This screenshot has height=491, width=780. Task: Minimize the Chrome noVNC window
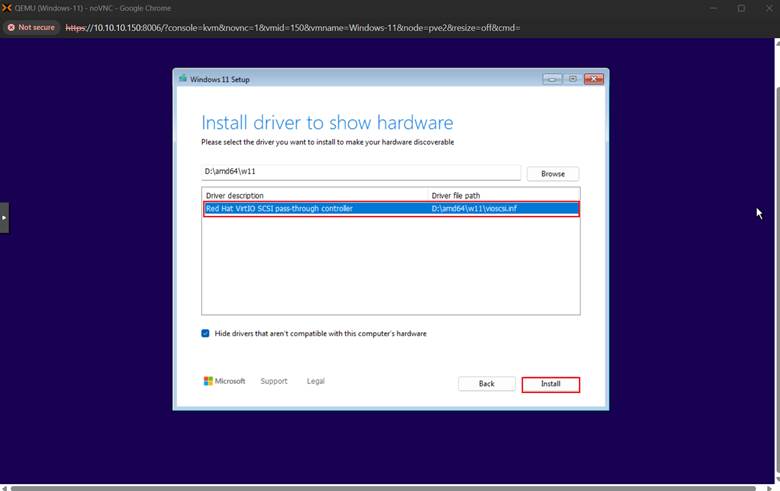coord(714,8)
